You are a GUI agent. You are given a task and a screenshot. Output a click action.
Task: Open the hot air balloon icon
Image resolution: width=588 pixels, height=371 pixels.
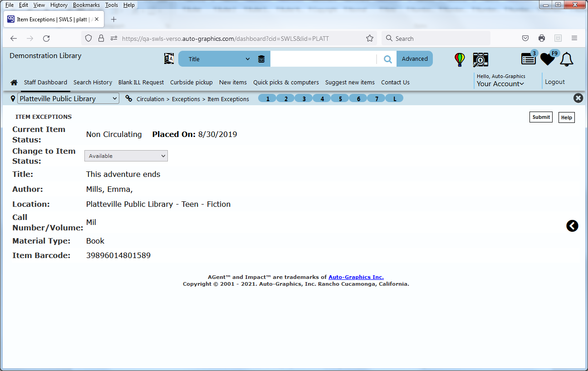point(460,59)
